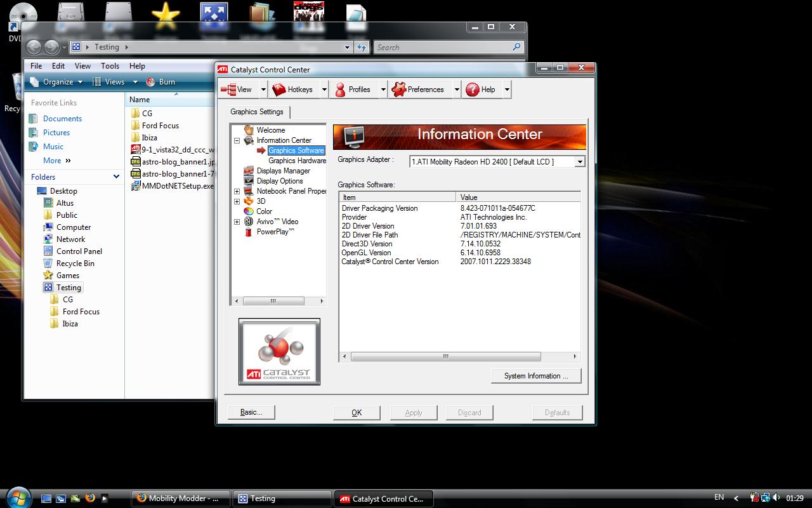Expand the 3D tree node
The width and height of the screenshot is (812, 508).
tap(237, 201)
